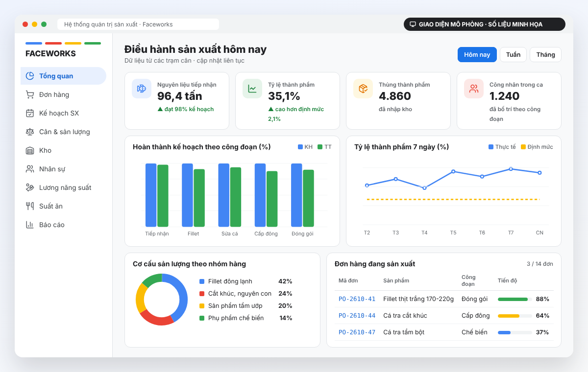Click the Cân & sản lượng scale icon
Screen dimensions: 588x372
tap(30, 132)
